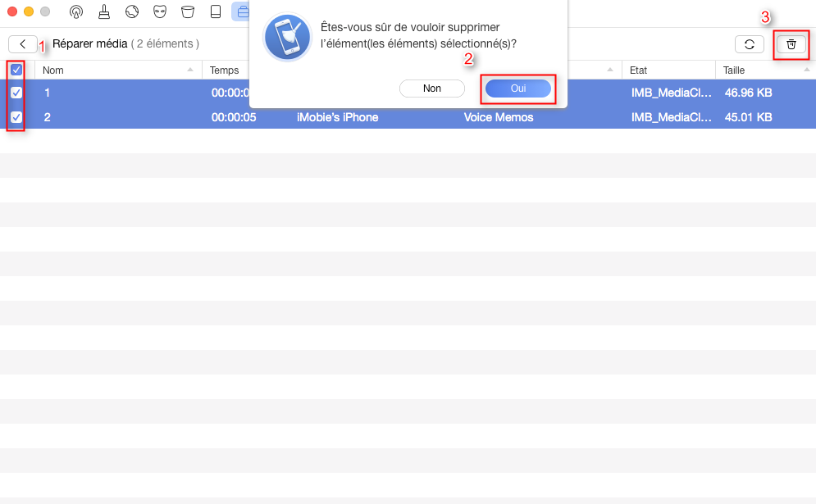Click the 46.96 KB size cell
Screen dimensions: 816x504
point(749,93)
